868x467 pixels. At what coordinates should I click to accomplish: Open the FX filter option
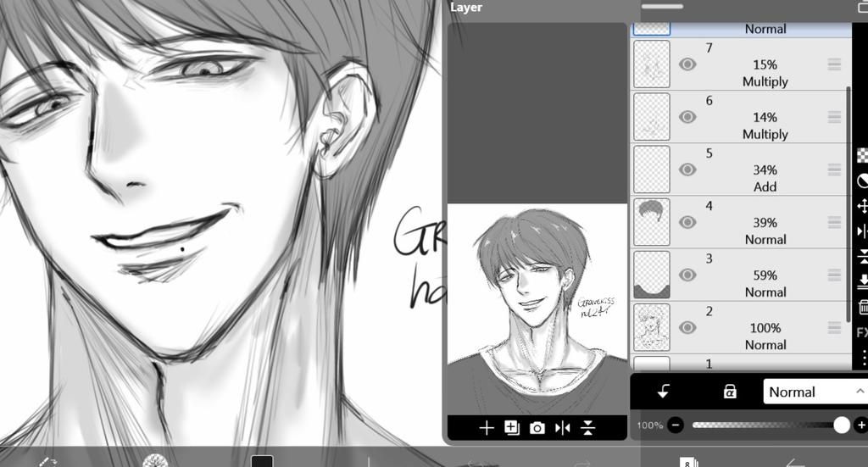862,332
